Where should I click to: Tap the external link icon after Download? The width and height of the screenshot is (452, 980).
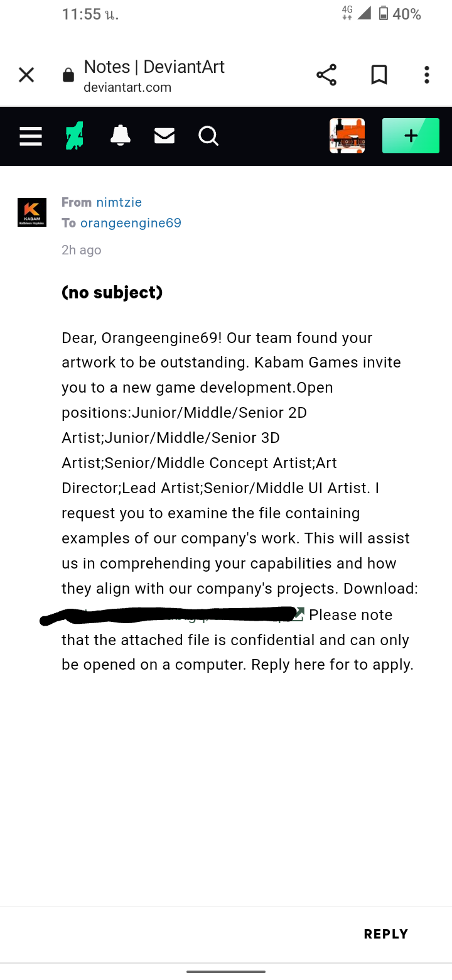298,614
